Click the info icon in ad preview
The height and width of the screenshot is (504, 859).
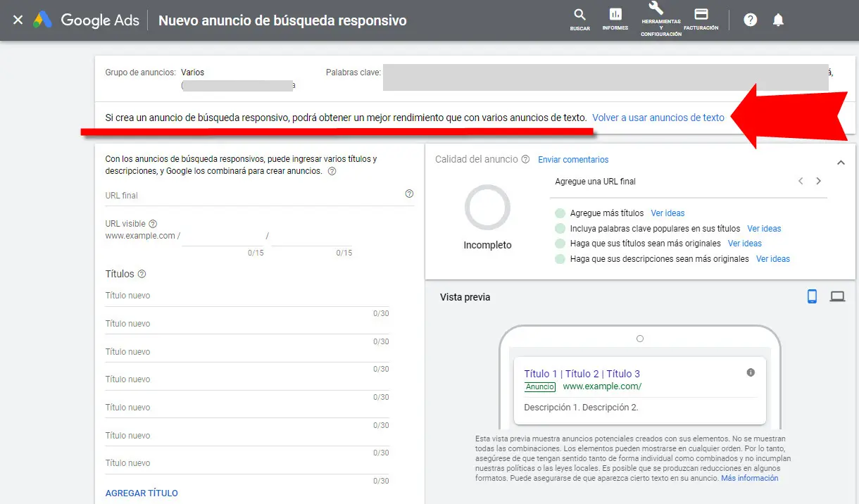751,372
